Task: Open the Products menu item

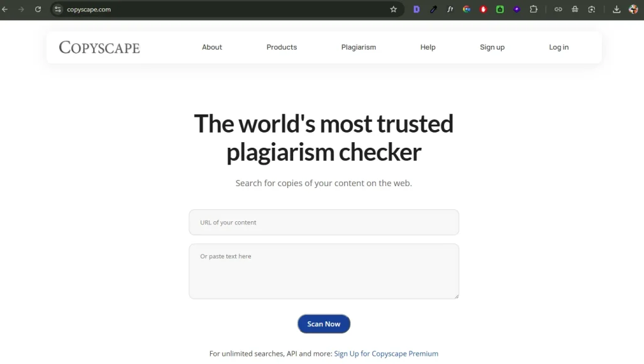Action: pos(282,47)
